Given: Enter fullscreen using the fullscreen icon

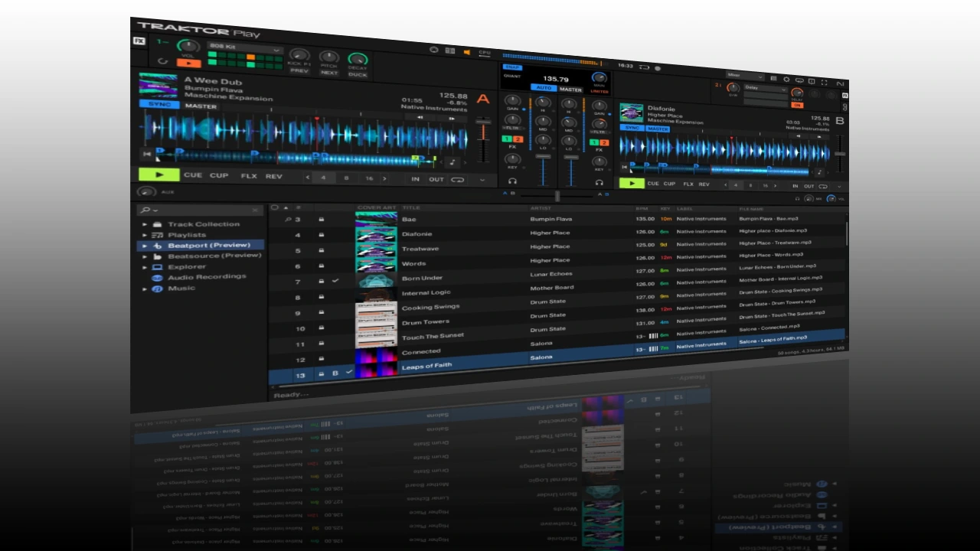Looking at the screenshot, I should point(825,82).
